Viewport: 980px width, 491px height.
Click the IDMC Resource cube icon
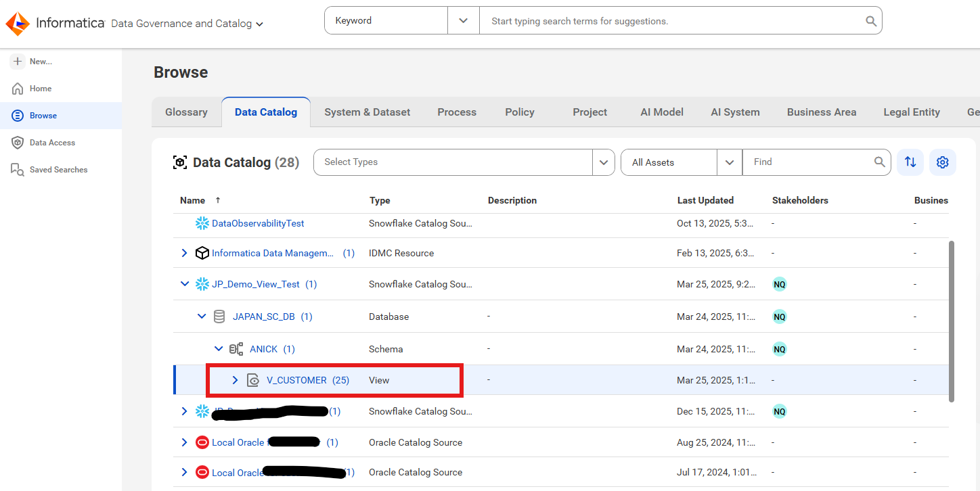pos(202,253)
